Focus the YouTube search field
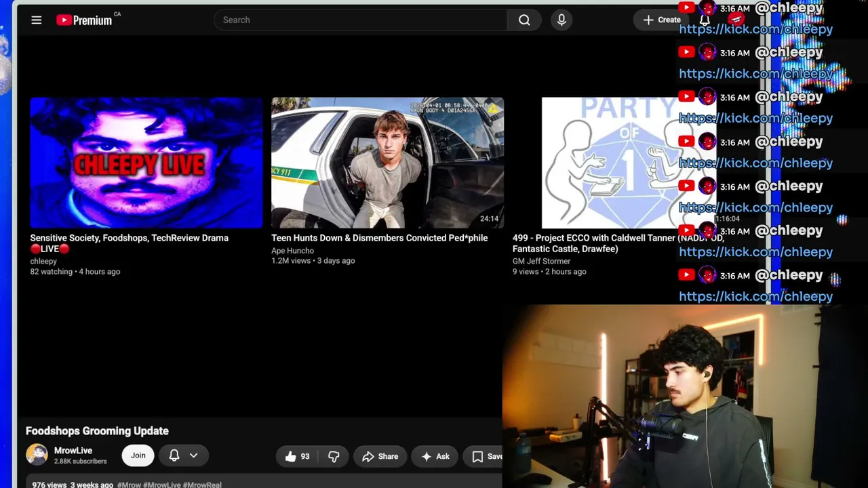Viewport: 868px width, 488px height. click(x=361, y=20)
